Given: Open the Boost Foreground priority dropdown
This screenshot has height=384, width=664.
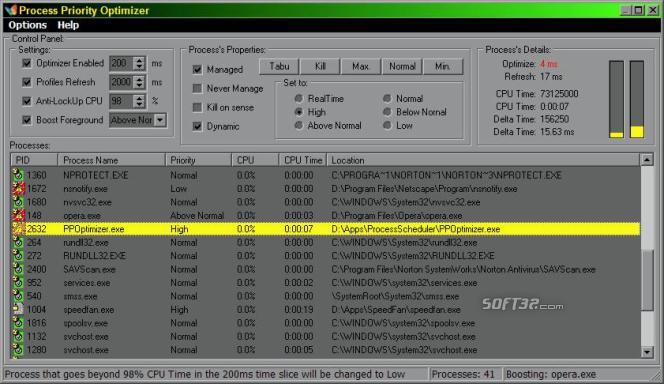Looking at the screenshot, I should click(160, 120).
